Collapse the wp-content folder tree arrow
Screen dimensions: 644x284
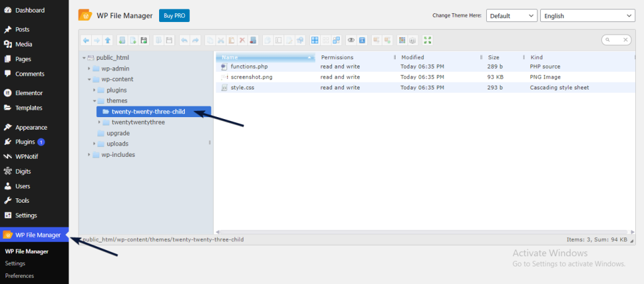click(89, 79)
